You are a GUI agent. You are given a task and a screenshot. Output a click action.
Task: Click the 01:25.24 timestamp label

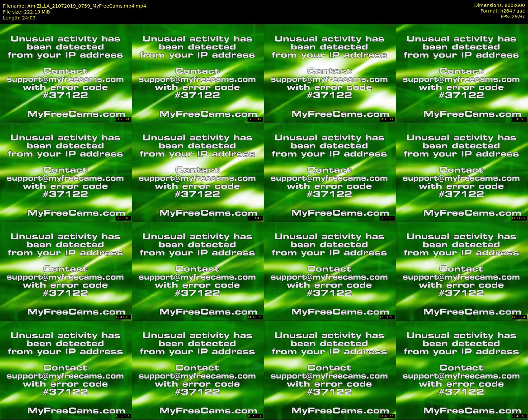tap(123, 119)
